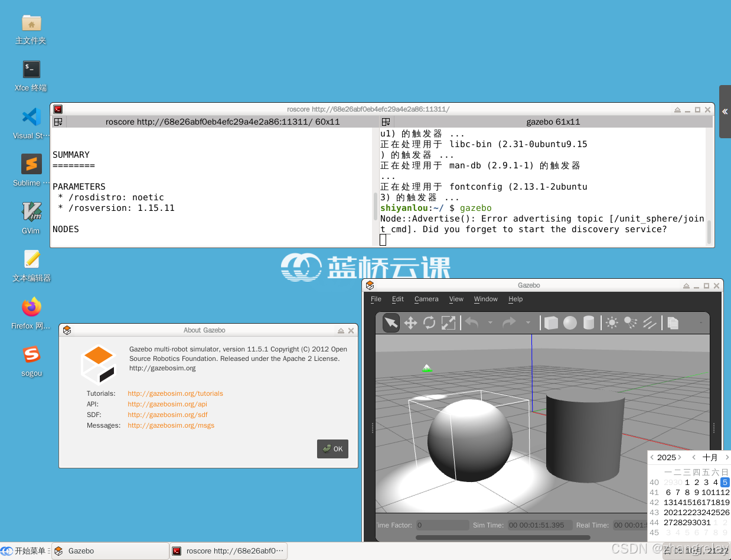Add a directional light from Gazebo toolbar

pos(650,323)
